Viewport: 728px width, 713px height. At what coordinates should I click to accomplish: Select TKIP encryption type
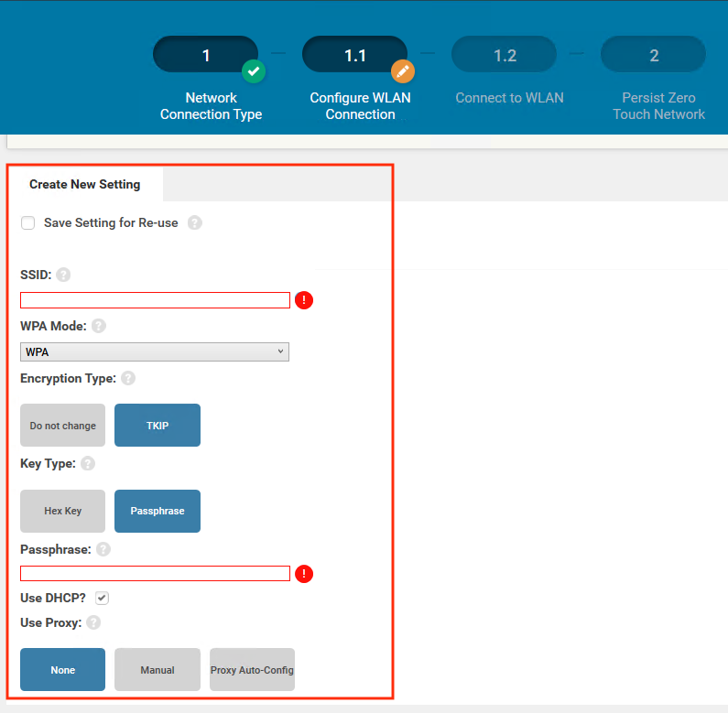tap(158, 426)
